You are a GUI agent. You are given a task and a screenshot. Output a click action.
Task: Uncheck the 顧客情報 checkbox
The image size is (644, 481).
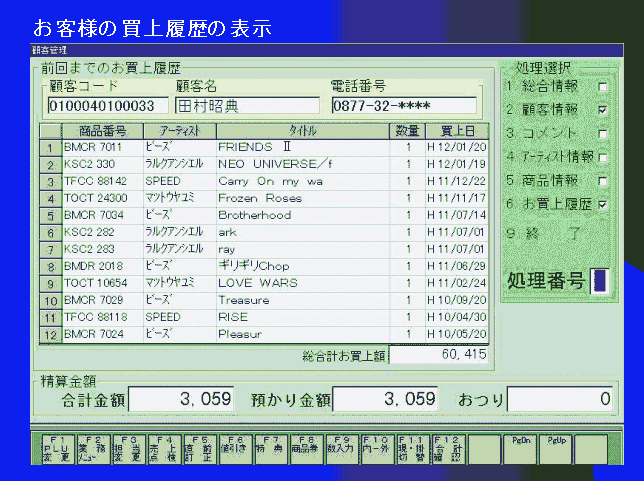[602, 110]
